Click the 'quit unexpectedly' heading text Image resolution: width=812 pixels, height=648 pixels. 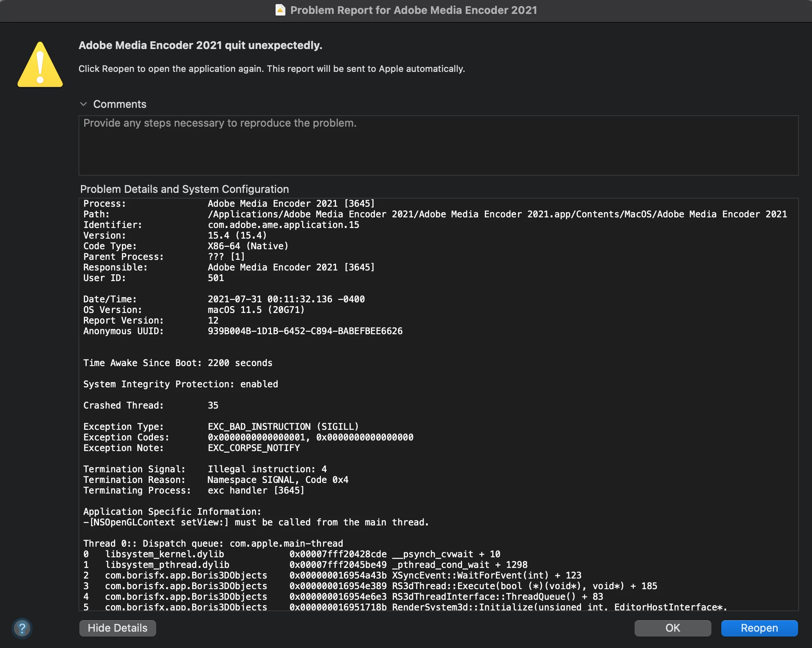point(200,45)
